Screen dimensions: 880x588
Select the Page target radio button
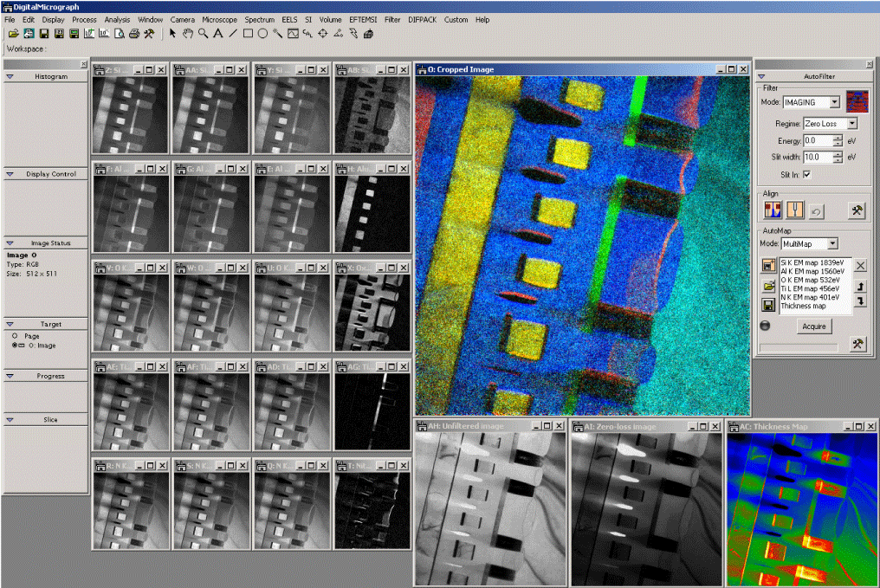[15, 335]
